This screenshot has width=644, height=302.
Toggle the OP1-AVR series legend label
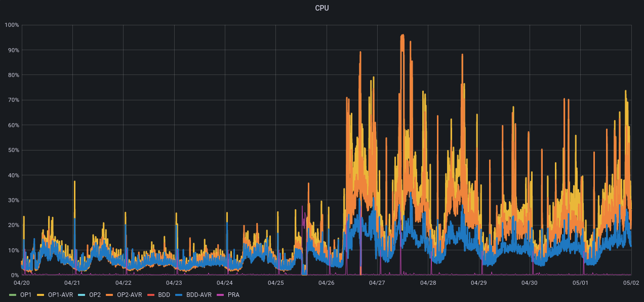coord(60,294)
